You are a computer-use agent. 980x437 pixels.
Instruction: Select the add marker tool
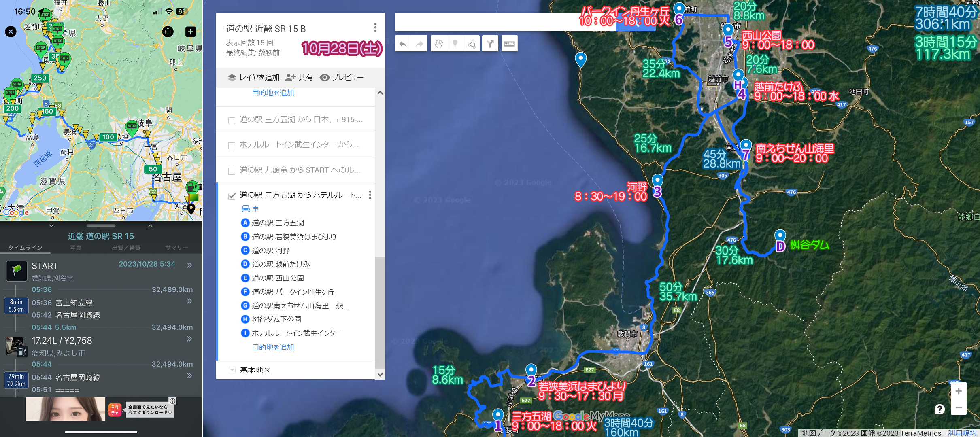pos(455,44)
